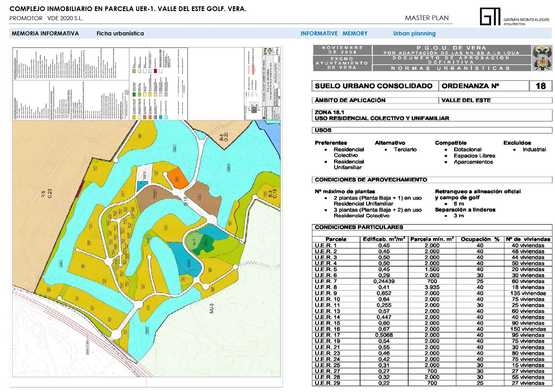Viewport: 555px width, 392px height.
Task: Click the brown parcel left of the roundabout
Action: coord(154,197)
